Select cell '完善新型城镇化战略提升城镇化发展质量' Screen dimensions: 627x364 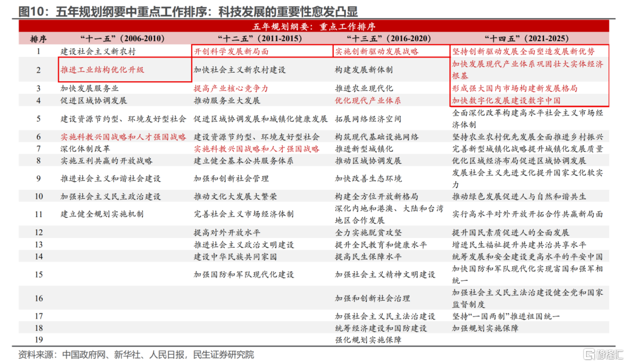pyautogui.click(x=527, y=149)
